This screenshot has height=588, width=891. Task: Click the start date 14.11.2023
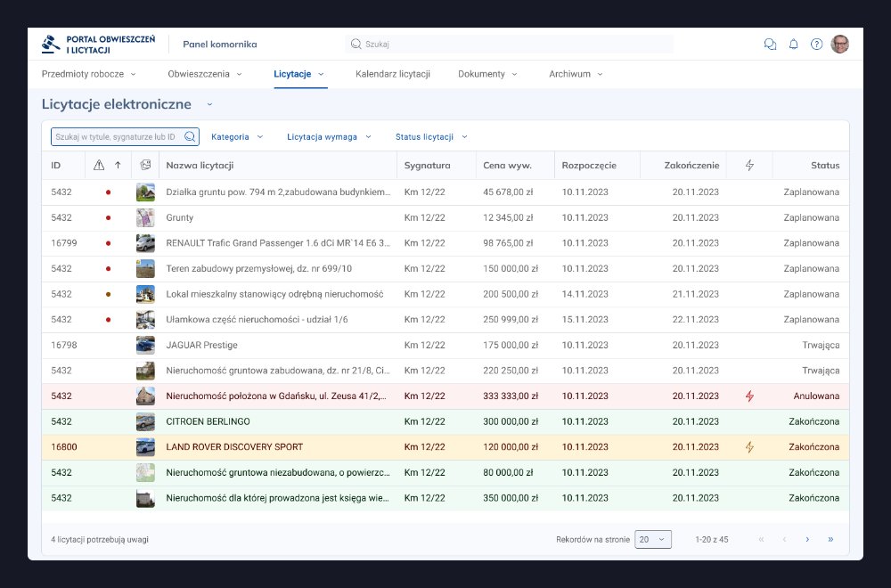point(584,294)
